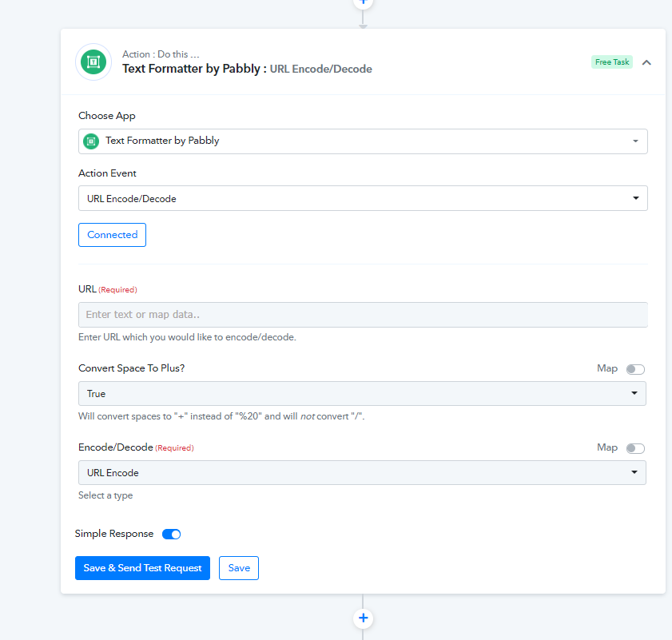This screenshot has height=640, width=672.
Task: Open the Encode/Decode type dropdown
Action: click(x=362, y=473)
